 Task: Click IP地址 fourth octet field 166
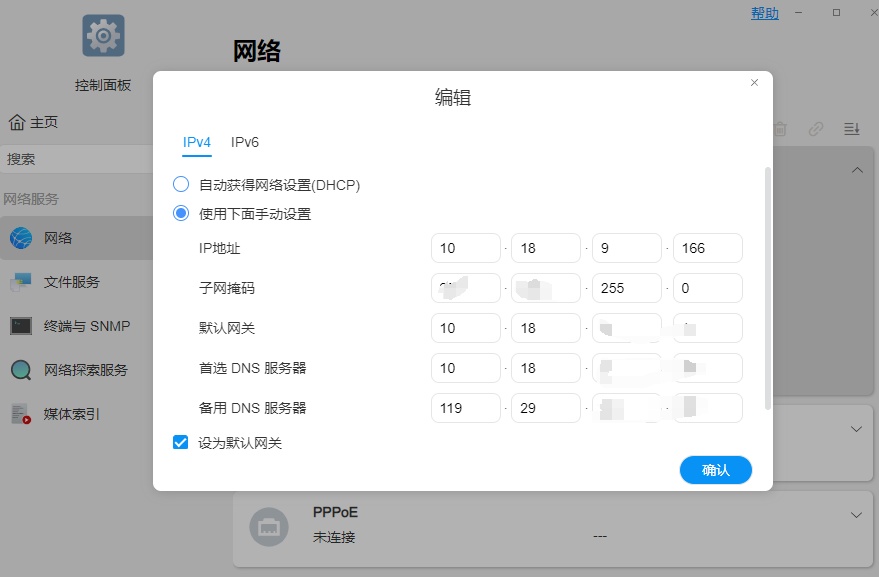[x=707, y=248]
